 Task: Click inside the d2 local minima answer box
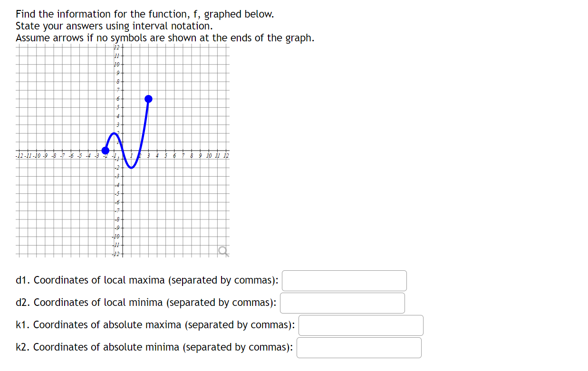(x=342, y=303)
